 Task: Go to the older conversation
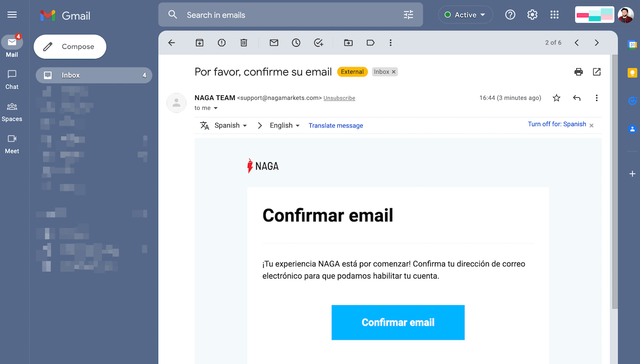[x=597, y=42]
